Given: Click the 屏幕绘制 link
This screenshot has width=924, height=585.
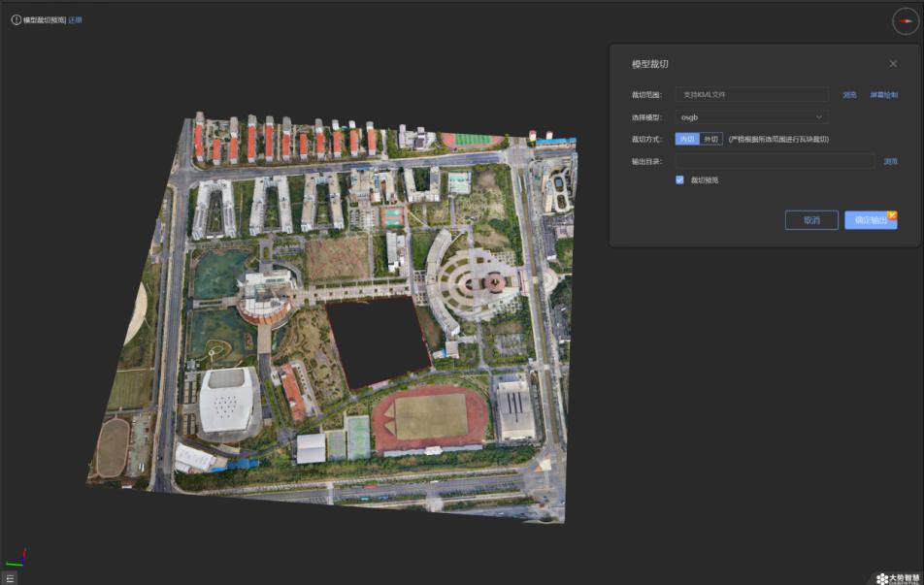Looking at the screenshot, I should pyautogui.click(x=884, y=95).
